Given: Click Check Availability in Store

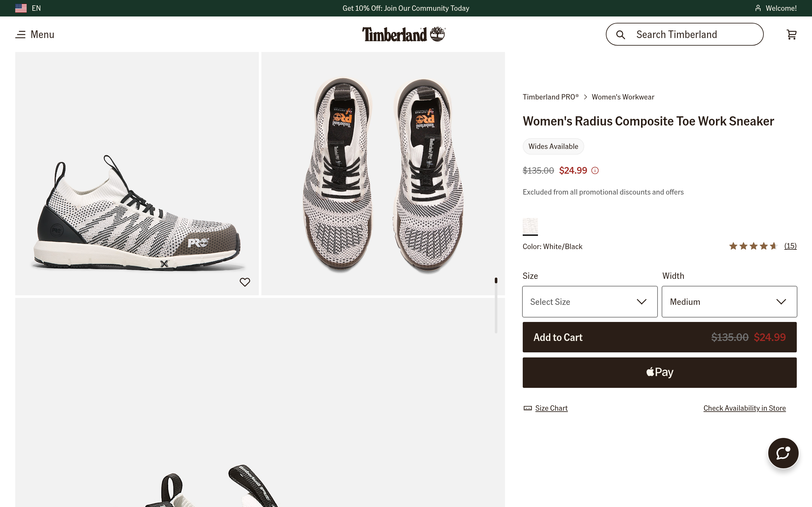Looking at the screenshot, I should [x=744, y=408].
